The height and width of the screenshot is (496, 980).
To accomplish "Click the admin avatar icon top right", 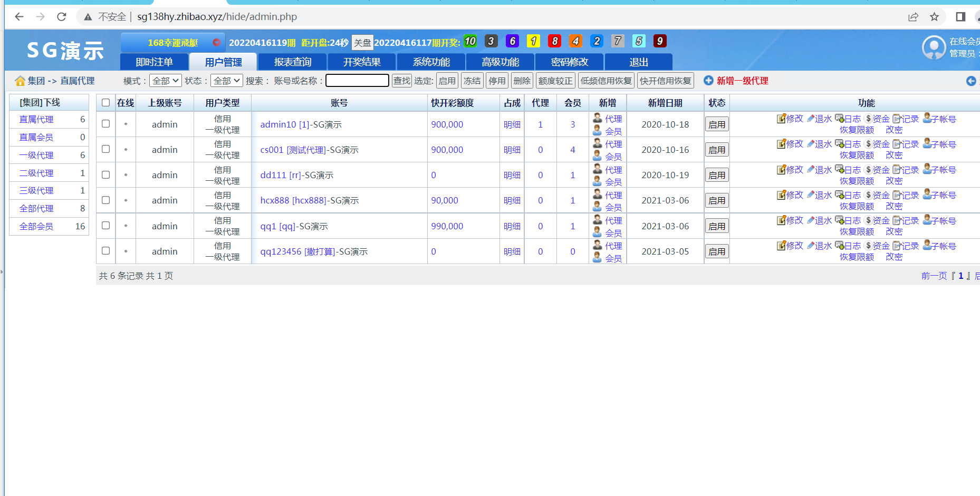I will point(934,47).
